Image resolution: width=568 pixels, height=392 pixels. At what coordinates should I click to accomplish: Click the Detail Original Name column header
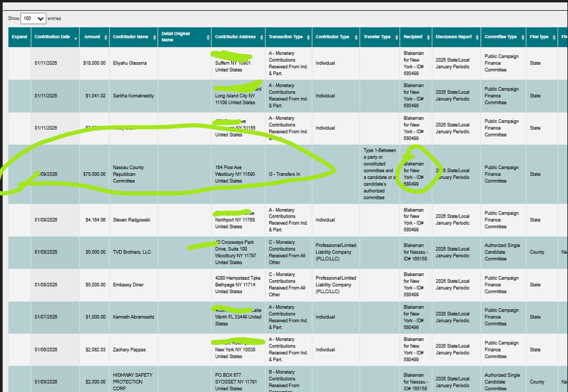[x=176, y=37]
